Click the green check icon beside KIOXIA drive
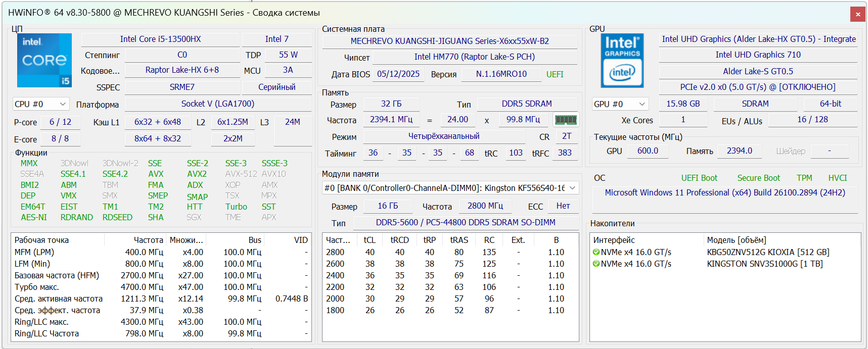The width and height of the screenshot is (868, 349). (x=596, y=252)
